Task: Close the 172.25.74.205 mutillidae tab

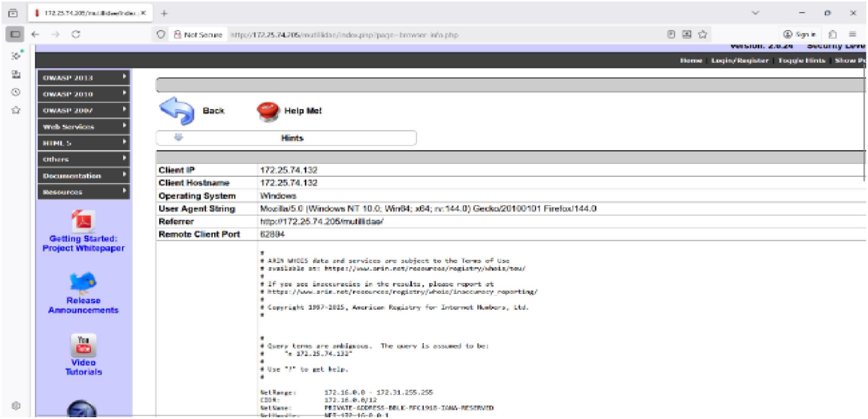Action: [144, 13]
